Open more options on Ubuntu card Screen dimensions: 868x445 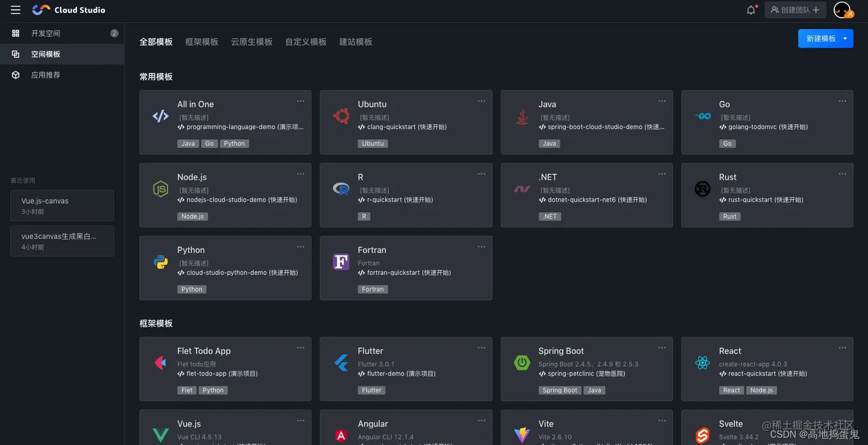pos(481,101)
